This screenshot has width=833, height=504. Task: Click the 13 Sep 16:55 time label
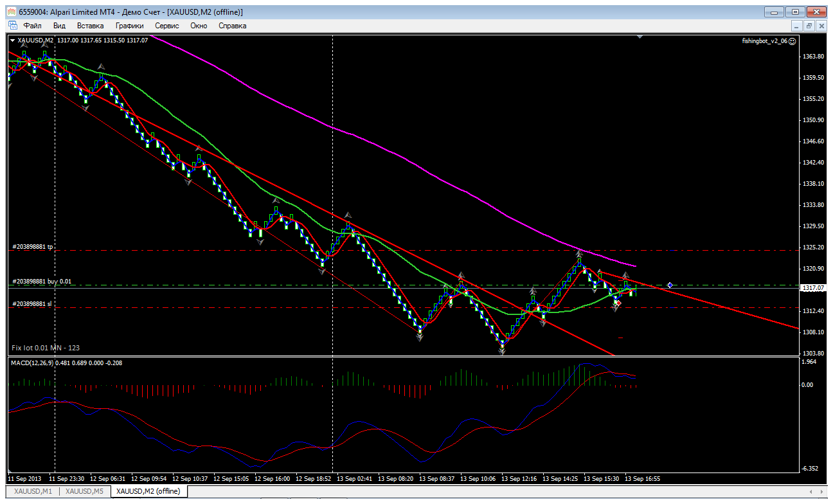[643, 479]
